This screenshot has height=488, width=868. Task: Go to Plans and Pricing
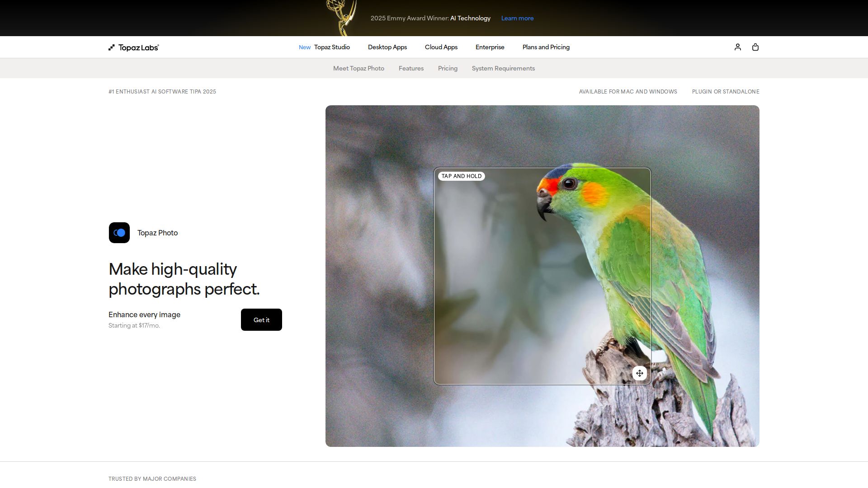click(546, 47)
